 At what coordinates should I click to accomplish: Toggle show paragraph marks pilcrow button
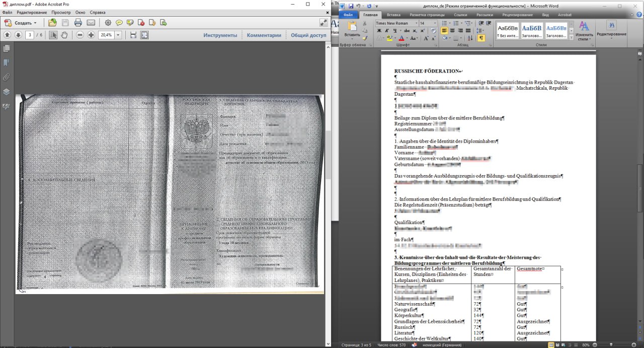tap(481, 38)
